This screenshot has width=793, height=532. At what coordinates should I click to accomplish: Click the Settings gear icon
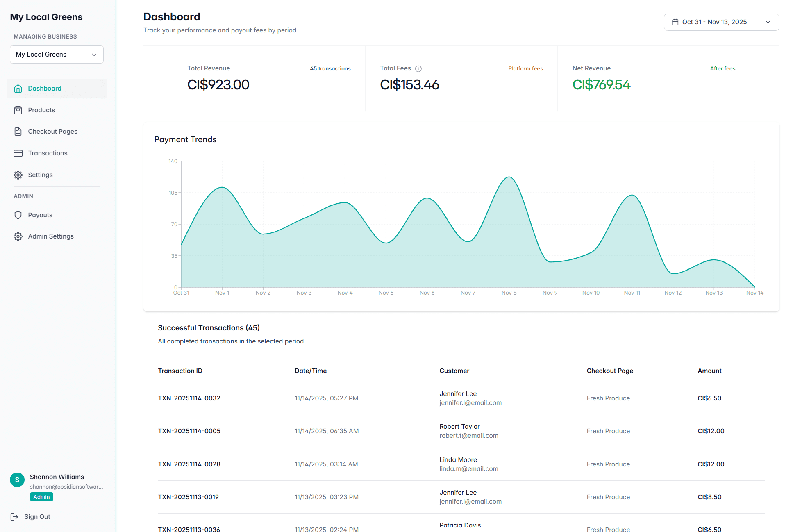[18, 175]
